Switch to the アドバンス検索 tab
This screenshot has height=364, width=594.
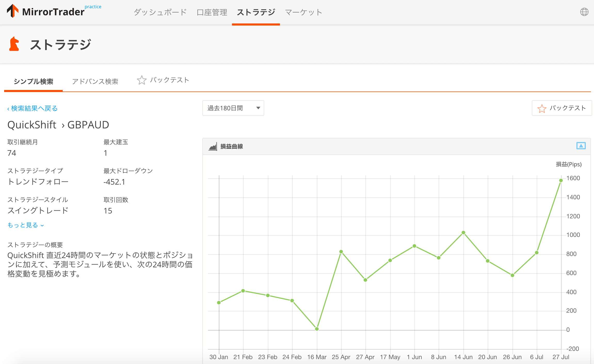pyautogui.click(x=95, y=81)
